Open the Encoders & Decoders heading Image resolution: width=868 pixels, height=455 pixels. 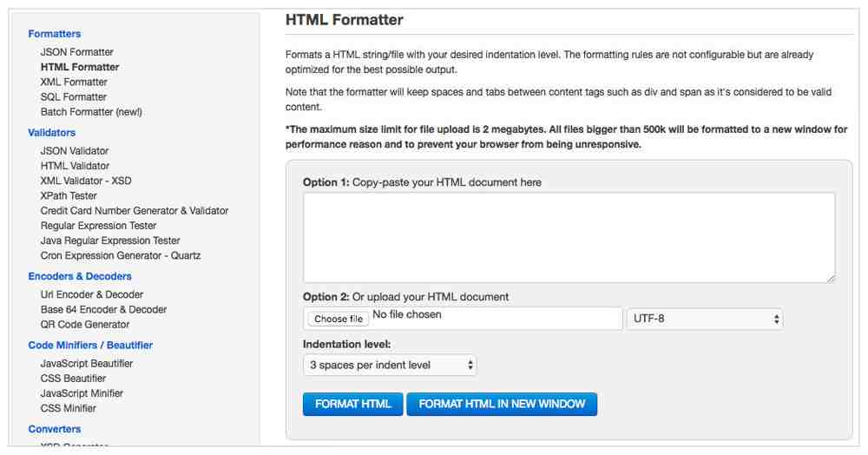click(80, 276)
